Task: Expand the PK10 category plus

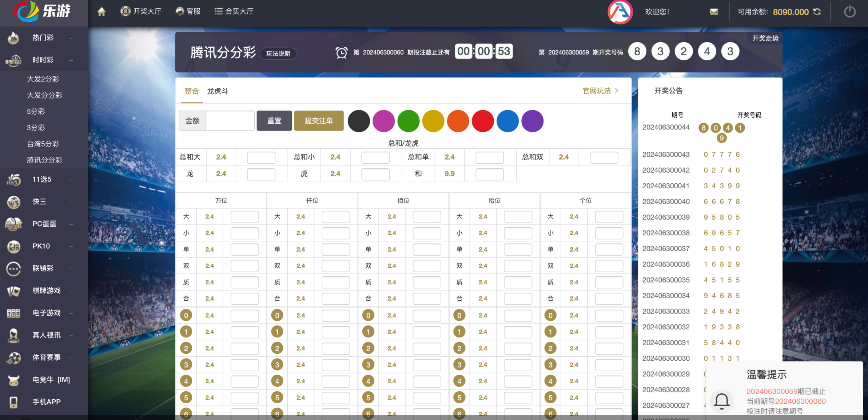Action: pyautogui.click(x=71, y=246)
